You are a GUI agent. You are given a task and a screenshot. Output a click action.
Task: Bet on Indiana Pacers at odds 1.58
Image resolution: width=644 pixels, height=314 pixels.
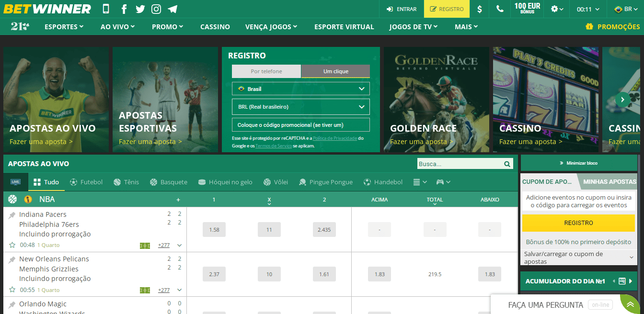pos(214,230)
